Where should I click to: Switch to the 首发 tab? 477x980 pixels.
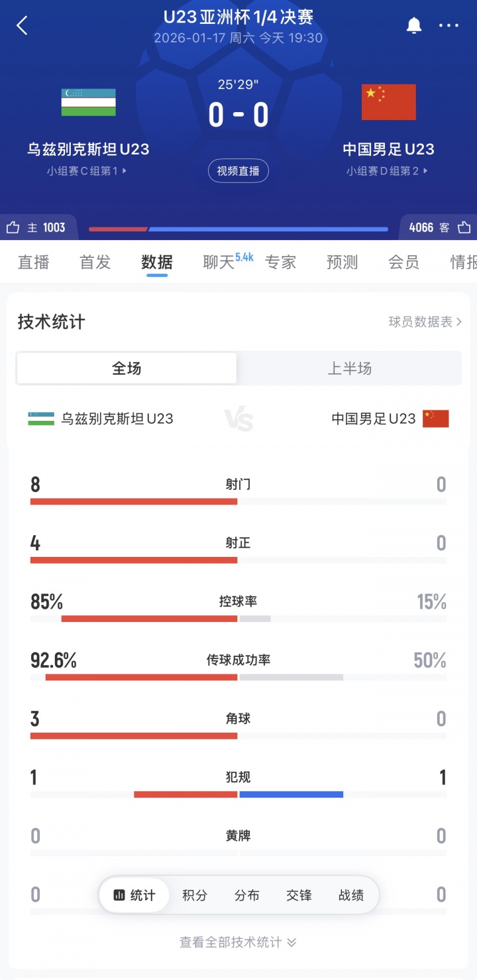[x=95, y=262]
